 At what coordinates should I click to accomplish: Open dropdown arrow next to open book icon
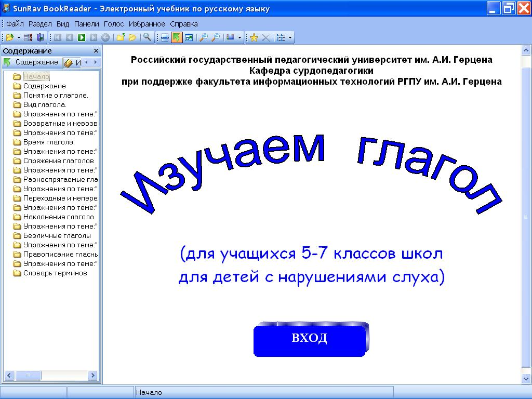pos(19,37)
